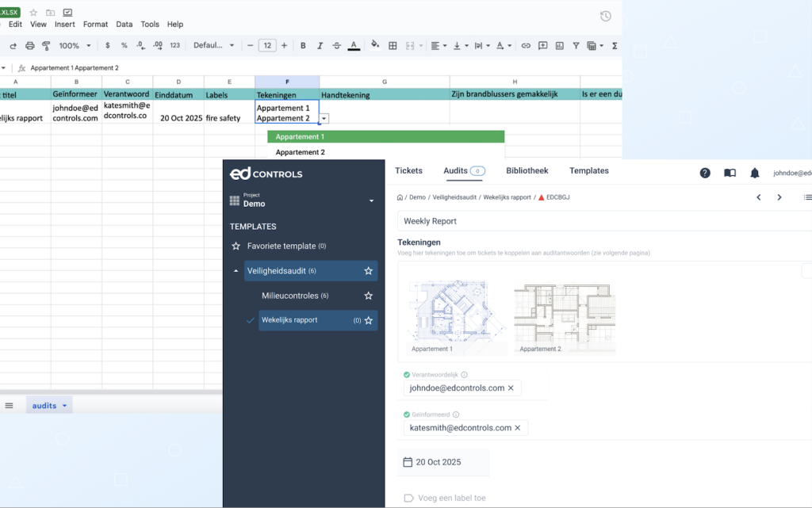Screen dimensions: 812x508
Task: Collapse the Veiligheidsaudit tree group
Action: 236,271
